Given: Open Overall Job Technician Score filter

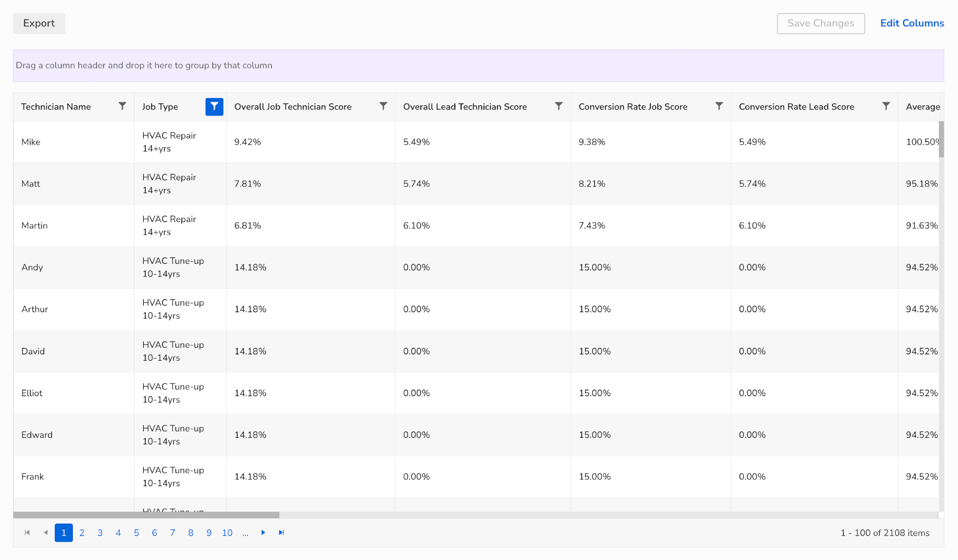Looking at the screenshot, I should (x=383, y=106).
